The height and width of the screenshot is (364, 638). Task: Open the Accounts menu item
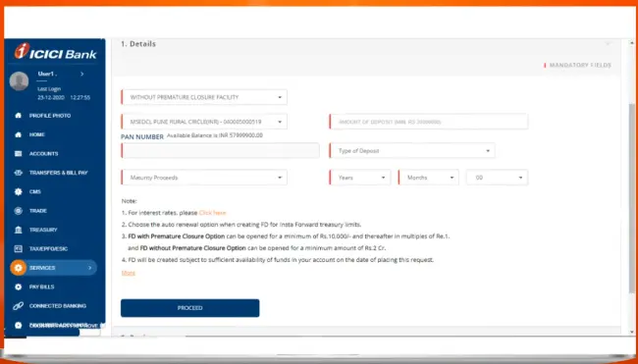[x=43, y=154]
